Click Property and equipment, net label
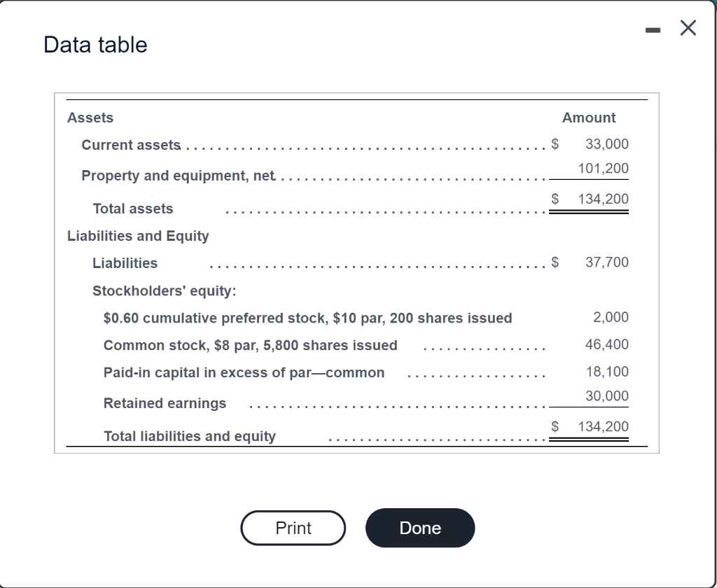 click(178, 176)
